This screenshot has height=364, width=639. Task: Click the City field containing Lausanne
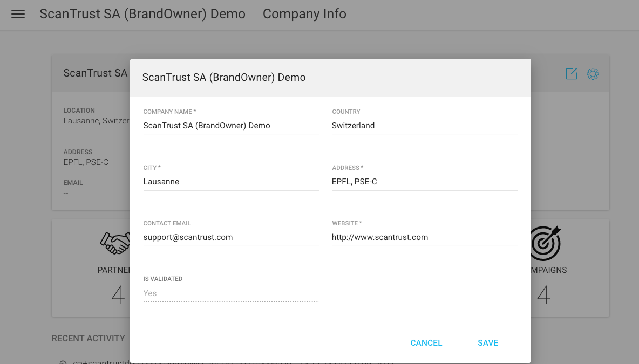(x=230, y=182)
